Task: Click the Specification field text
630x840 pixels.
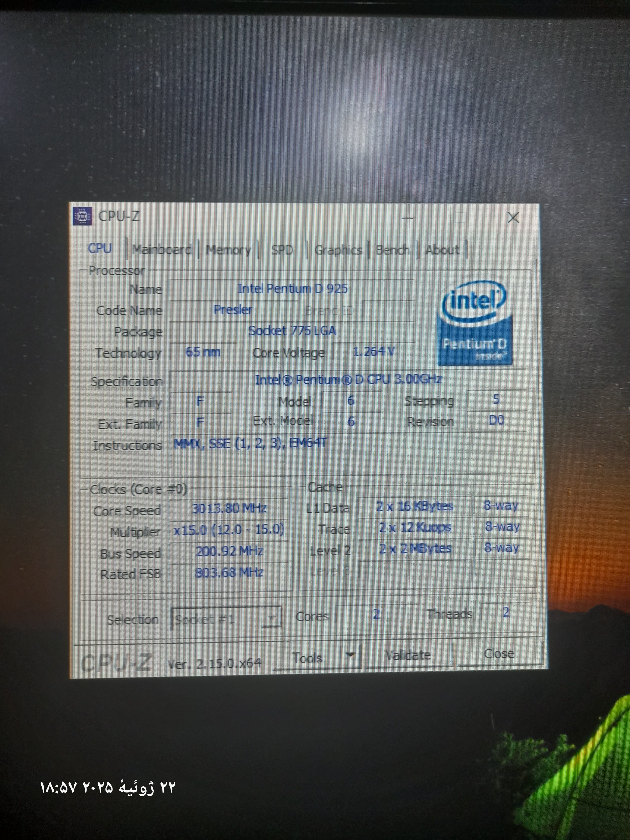Action: (347, 379)
